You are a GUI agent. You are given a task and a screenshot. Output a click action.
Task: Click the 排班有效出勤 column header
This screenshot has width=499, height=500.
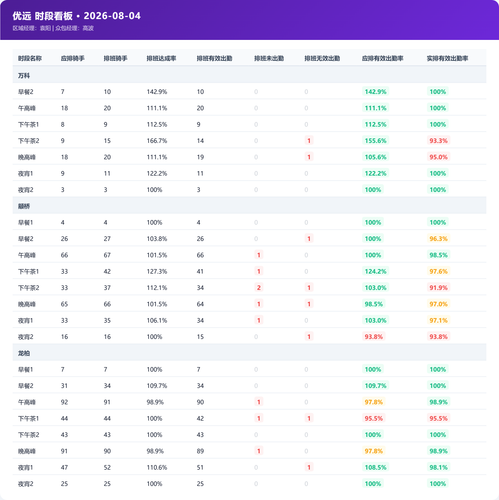(x=214, y=58)
